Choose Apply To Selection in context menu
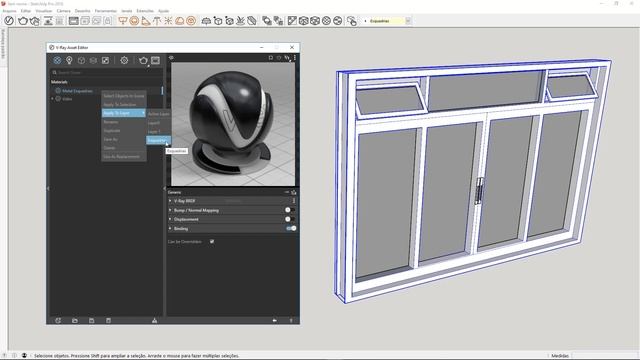This screenshot has height=360, width=640. (x=124, y=104)
